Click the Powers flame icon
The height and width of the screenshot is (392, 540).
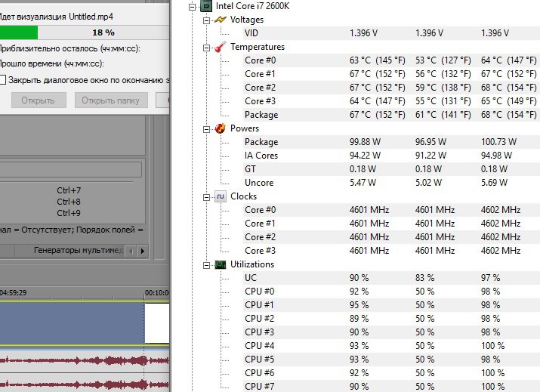[221, 128]
